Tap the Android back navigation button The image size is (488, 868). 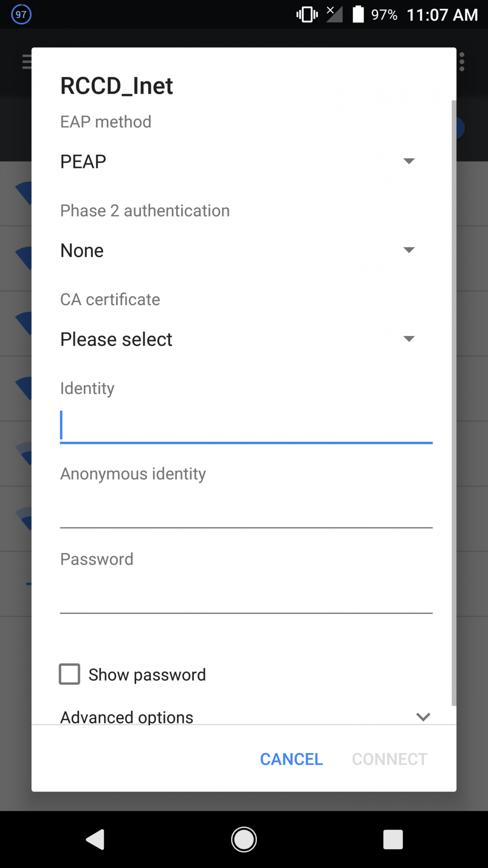[95, 839]
